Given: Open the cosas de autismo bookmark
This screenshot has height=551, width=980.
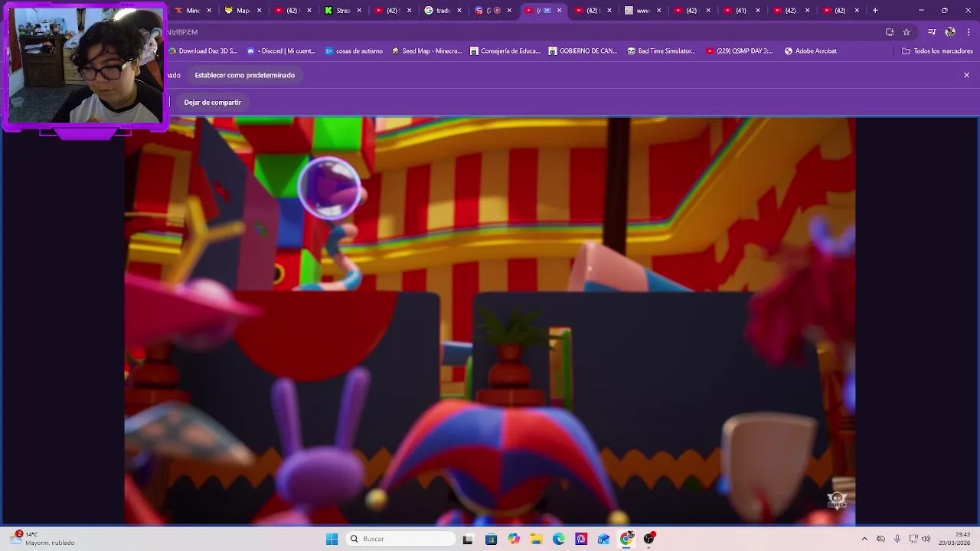Looking at the screenshot, I should pyautogui.click(x=354, y=51).
